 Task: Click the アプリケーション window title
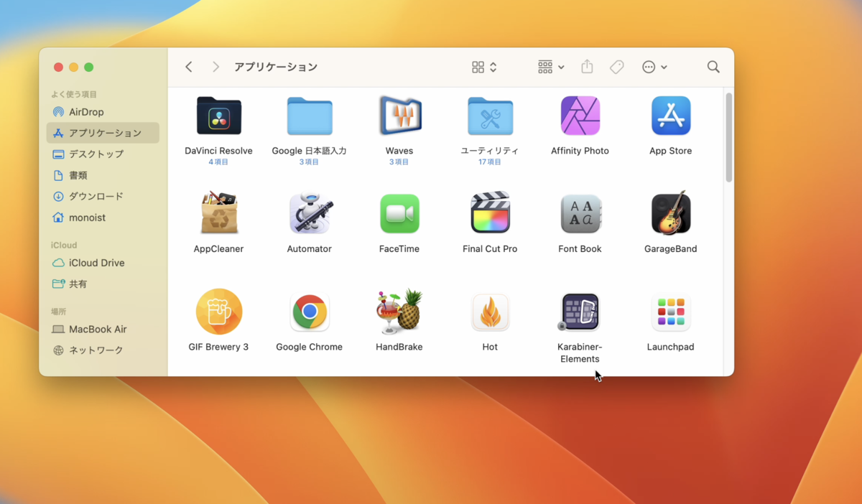tap(276, 67)
